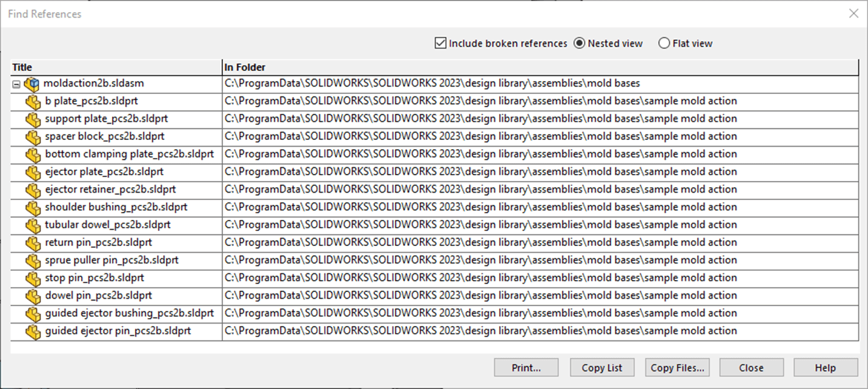This screenshot has width=868, height=389.
Task: Collapse the moldaction2b.sldasm tree node
Action: [x=16, y=84]
